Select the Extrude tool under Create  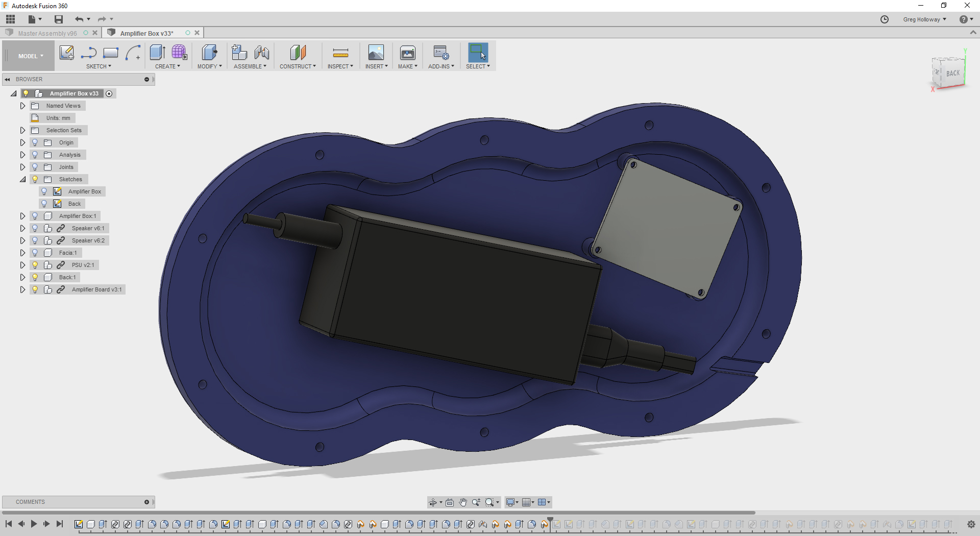[157, 53]
